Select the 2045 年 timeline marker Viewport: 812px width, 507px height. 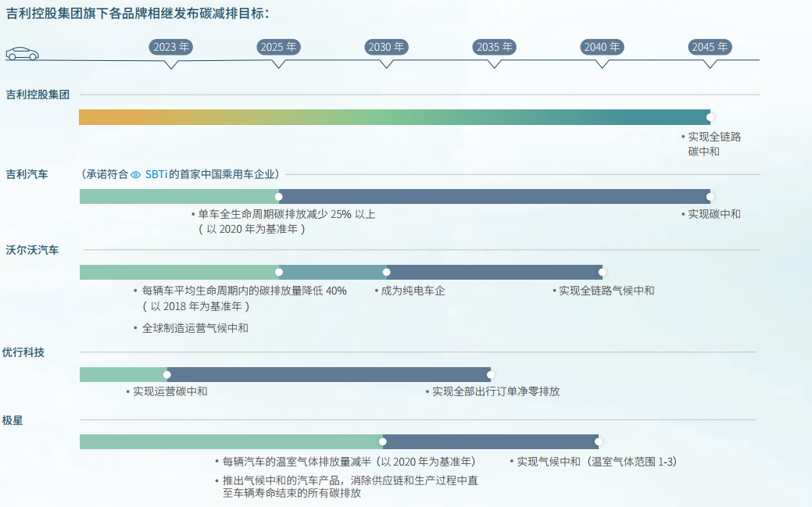710,47
